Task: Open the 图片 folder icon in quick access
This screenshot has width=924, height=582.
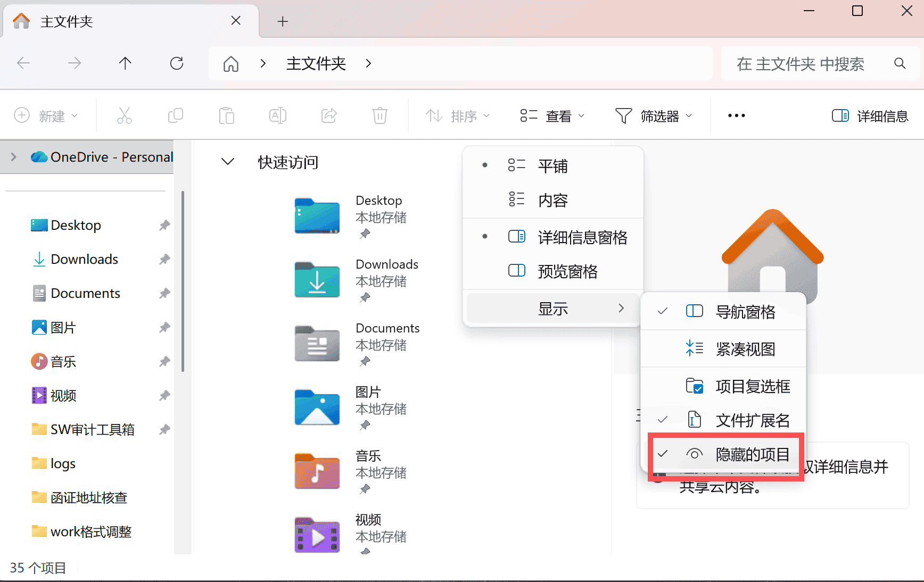Action: [317, 408]
